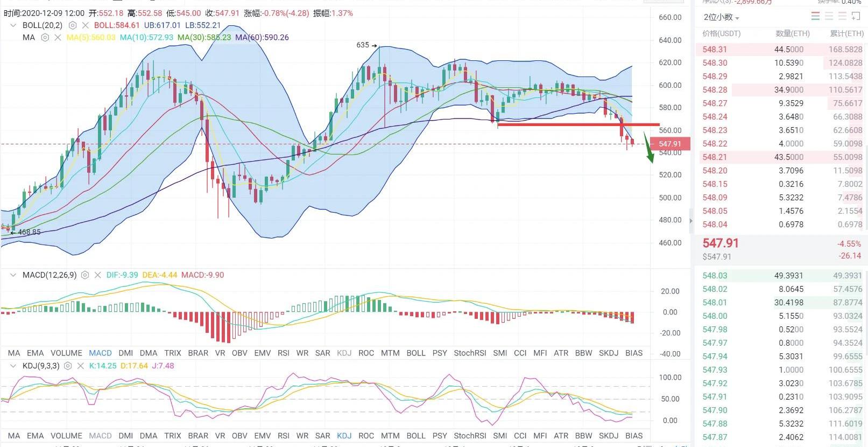Open the 2位小数 precision dropdown
Screen dimensions: 868x447
721,17
